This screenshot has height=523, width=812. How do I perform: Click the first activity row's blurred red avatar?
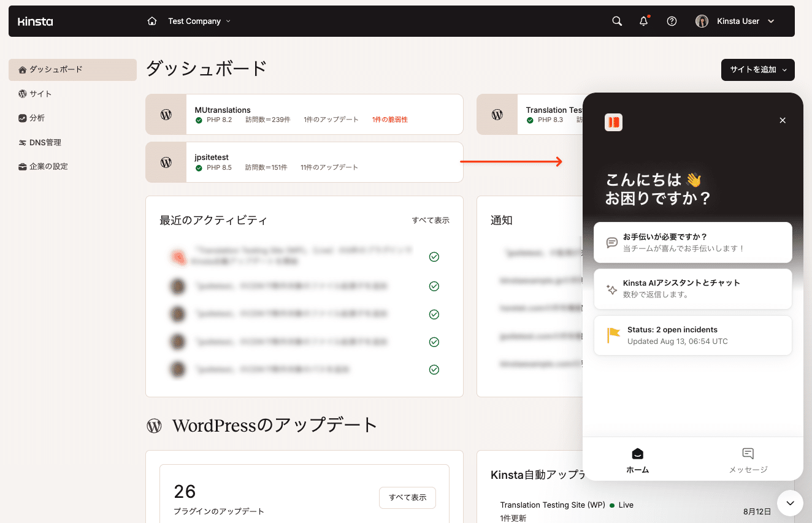[178, 258]
